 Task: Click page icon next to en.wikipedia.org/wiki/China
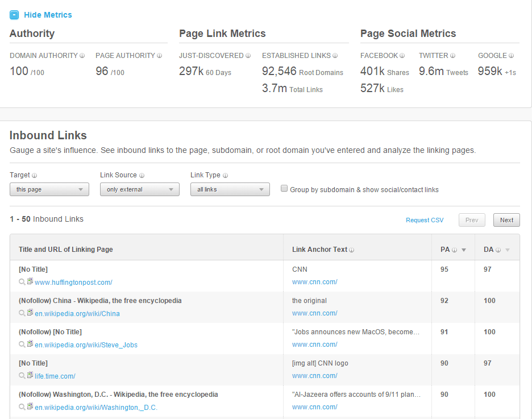[x=30, y=313]
